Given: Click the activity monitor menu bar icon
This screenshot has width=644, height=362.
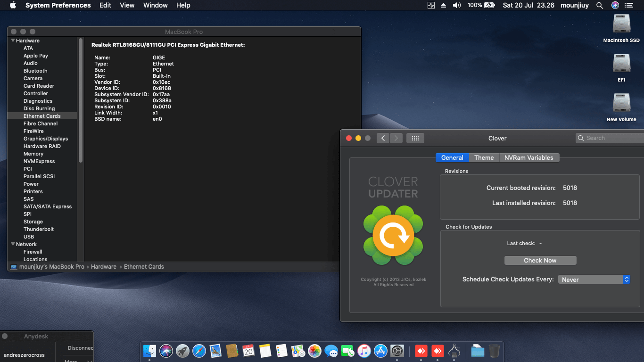Looking at the screenshot, I should click(x=431, y=5).
